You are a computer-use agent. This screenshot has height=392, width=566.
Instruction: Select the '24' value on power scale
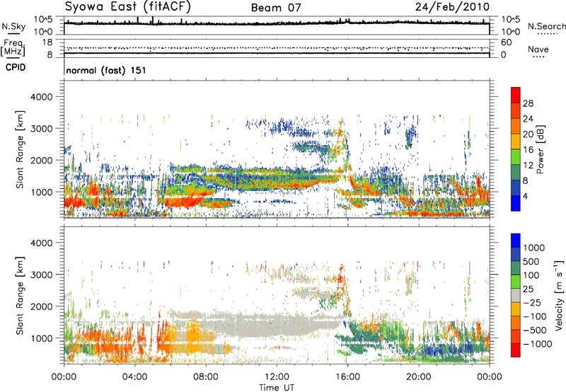tap(528, 119)
